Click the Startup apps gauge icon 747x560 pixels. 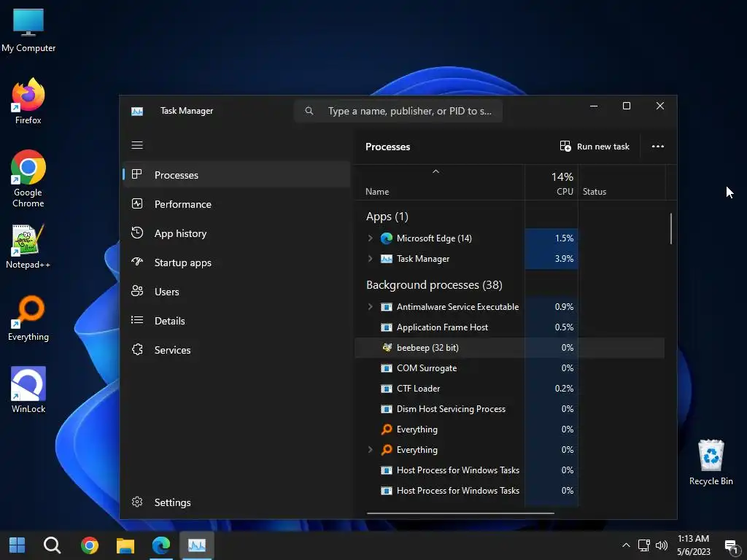136,262
